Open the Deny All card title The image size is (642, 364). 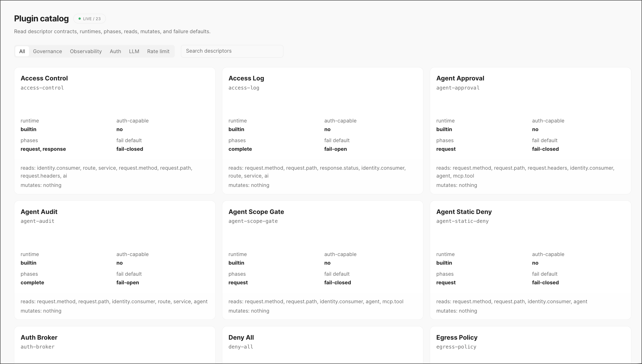[x=241, y=337]
